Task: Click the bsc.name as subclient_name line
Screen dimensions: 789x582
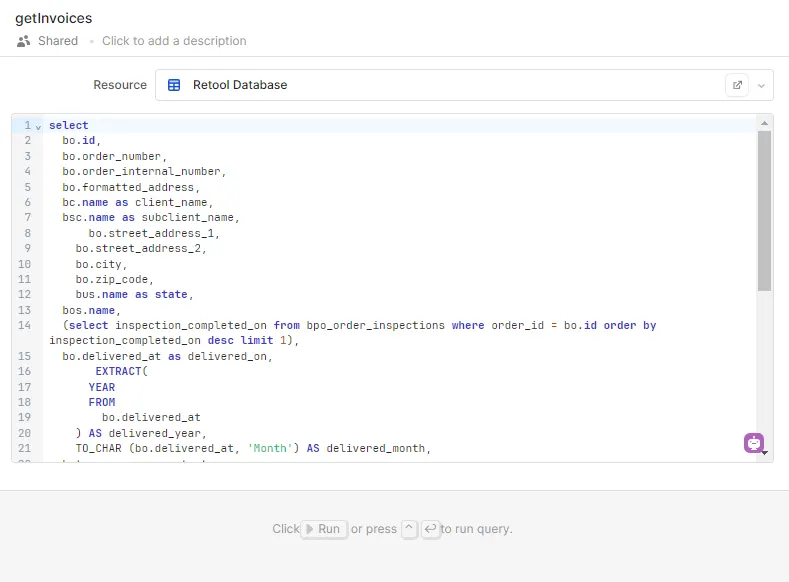Action: (150, 217)
